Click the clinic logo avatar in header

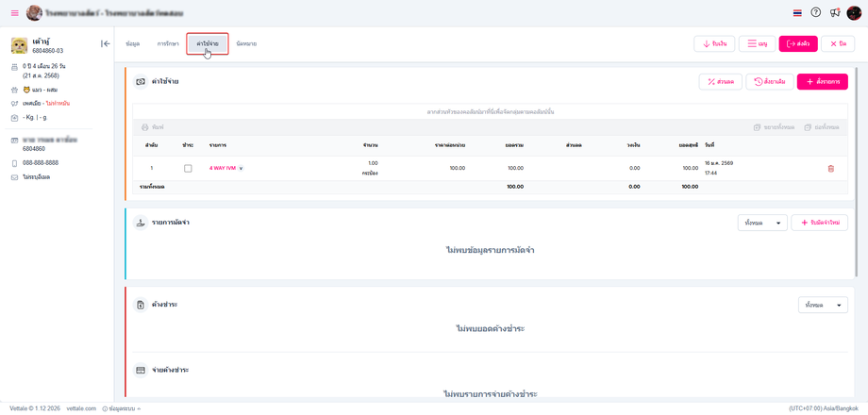point(34,12)
